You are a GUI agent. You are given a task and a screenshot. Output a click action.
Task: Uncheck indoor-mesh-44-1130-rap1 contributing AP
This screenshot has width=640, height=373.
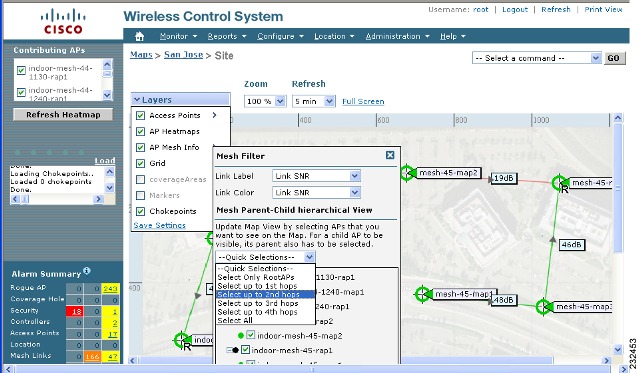pos(21,71)
